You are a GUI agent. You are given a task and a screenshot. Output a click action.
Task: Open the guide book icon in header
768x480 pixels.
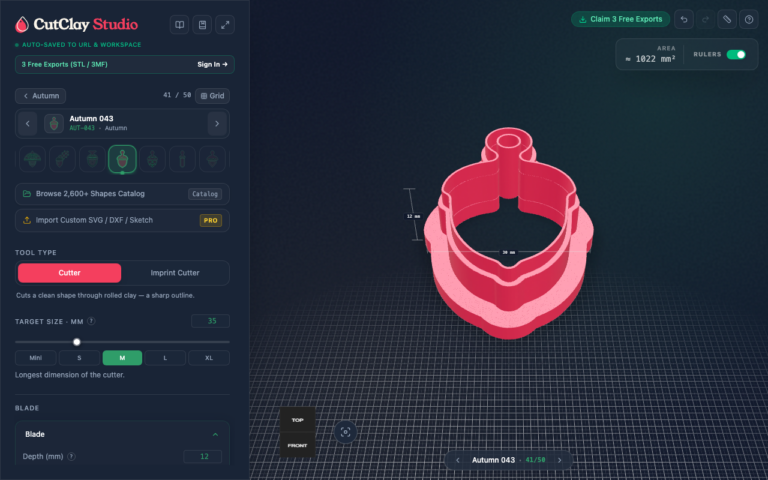(179, 25)
